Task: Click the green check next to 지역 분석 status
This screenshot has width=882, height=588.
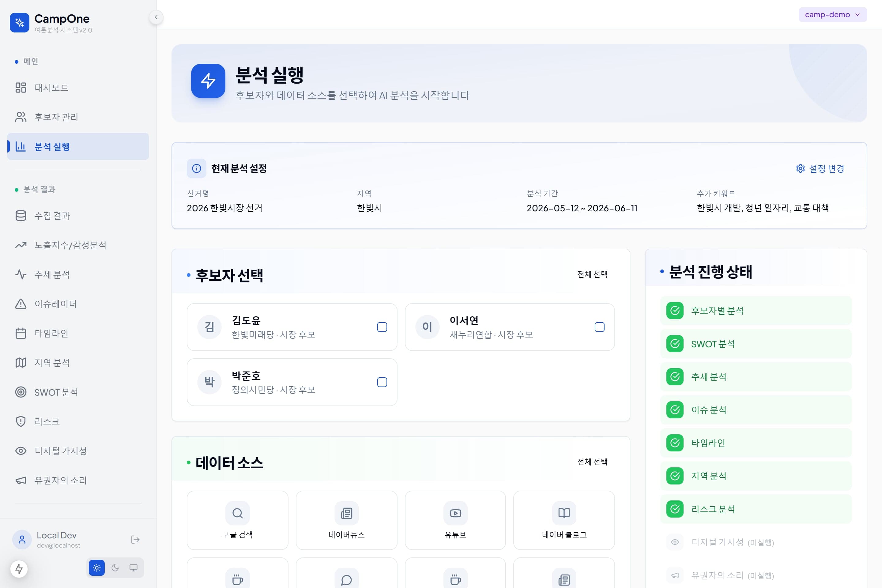Action: pyautogui.click(x=675, y=476)
